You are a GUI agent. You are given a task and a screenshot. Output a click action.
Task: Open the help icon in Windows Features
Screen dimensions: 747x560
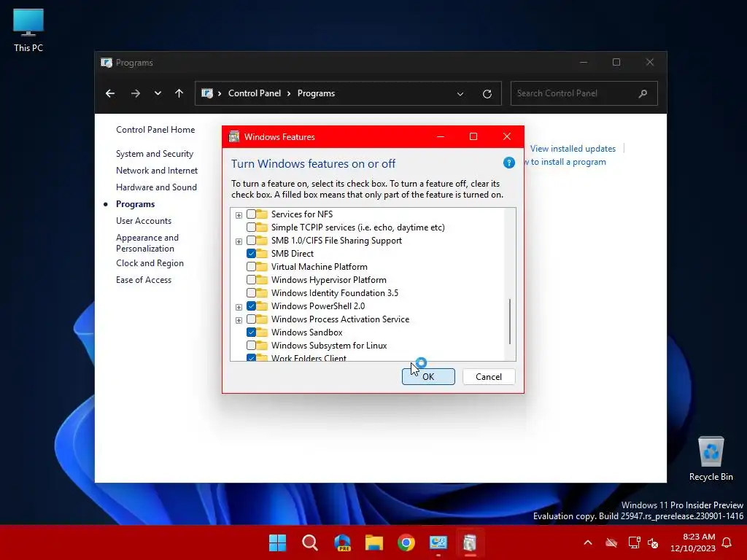tap(508, 163)
